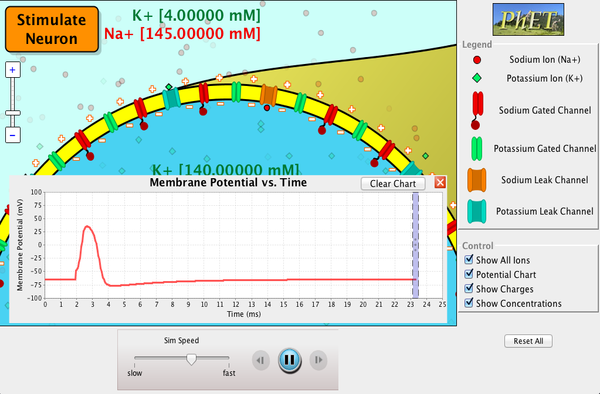Image resolution: width=600 pixels, height=394 pixels.
Task: Click the purple chart time cursor
Action: 415,245
